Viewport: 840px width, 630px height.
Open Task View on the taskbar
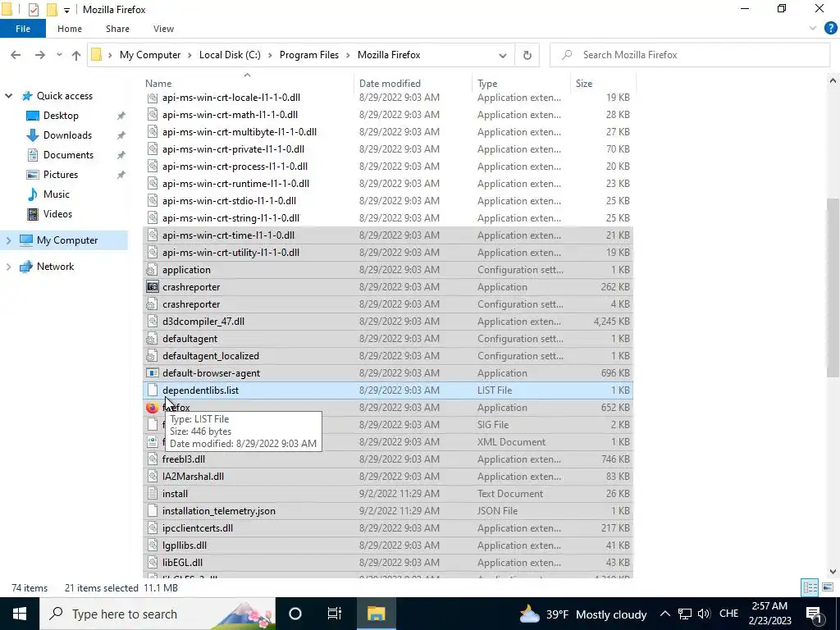(x=335, y=614)
